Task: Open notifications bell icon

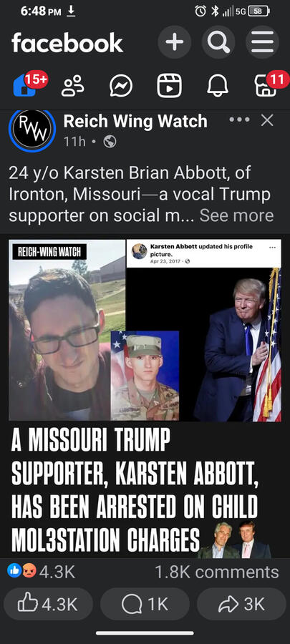Action: click(x=218, y=87)
